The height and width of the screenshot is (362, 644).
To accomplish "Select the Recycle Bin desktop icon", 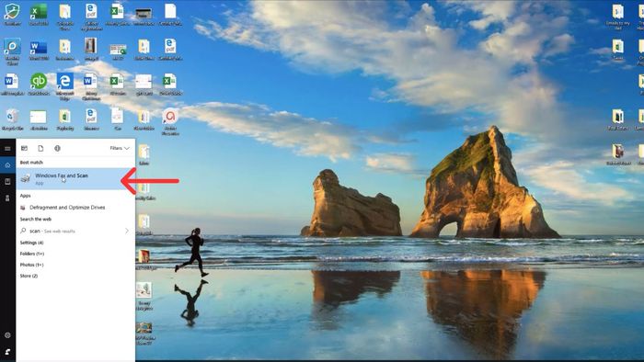I will (12, 119).
